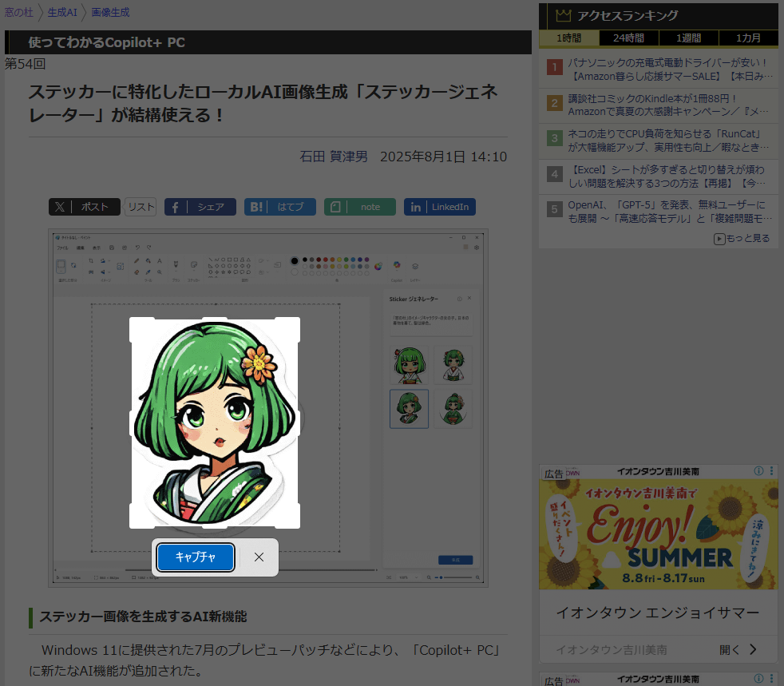Expand the Brushes (ブラシ) dropdown arrow

coord(176,270)
